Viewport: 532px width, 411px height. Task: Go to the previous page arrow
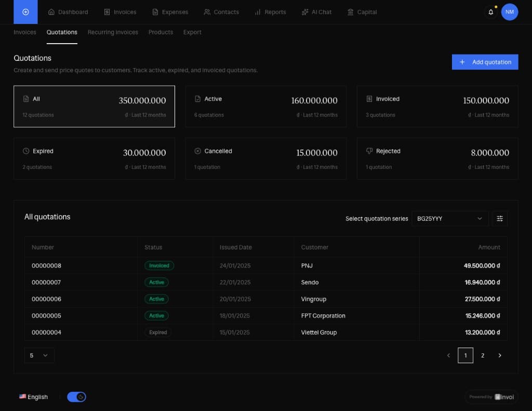[x=448, y=355]
